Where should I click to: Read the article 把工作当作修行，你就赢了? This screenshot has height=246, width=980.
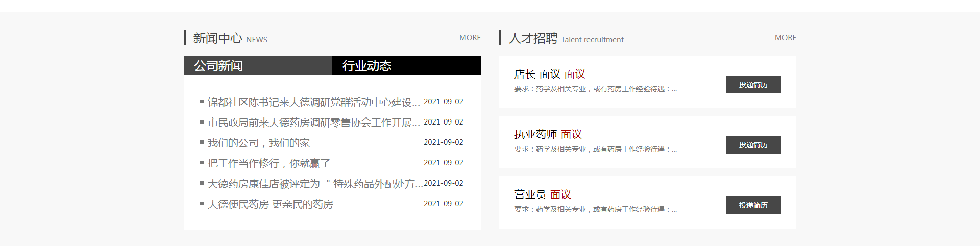(268, 163)
